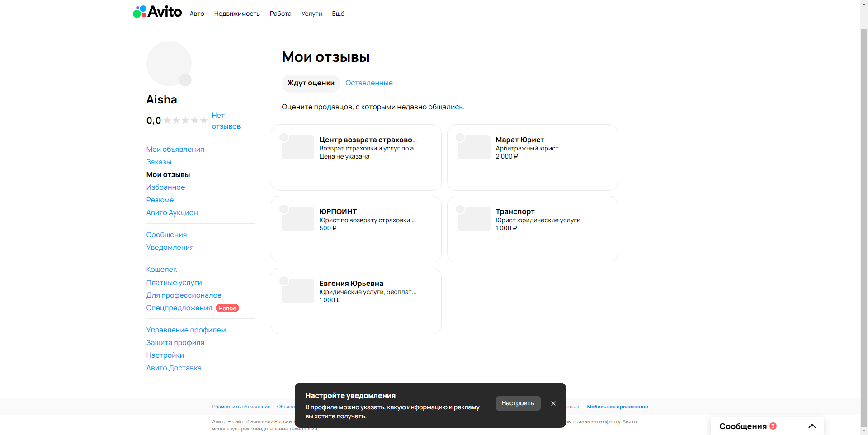Expand the Ещё menu
The width and height of the screenshot is (868, 435).
pyautogui.click(x=338, y=14)
